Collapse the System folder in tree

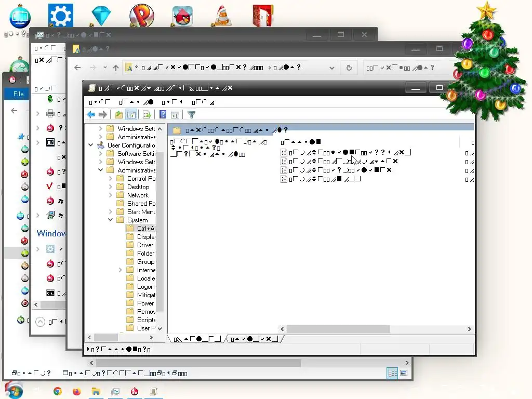click(110, 220)
